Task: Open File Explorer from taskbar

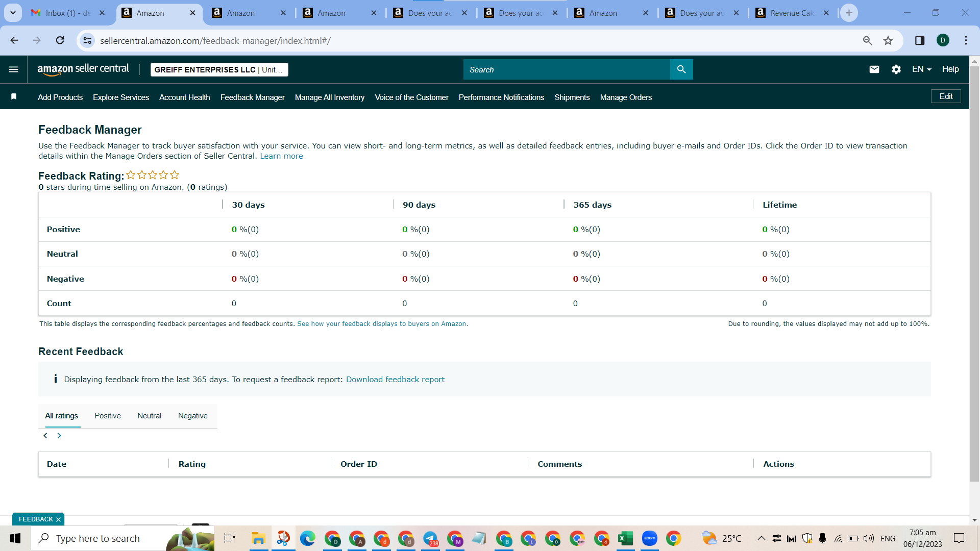Action: (x=258, y=538)
